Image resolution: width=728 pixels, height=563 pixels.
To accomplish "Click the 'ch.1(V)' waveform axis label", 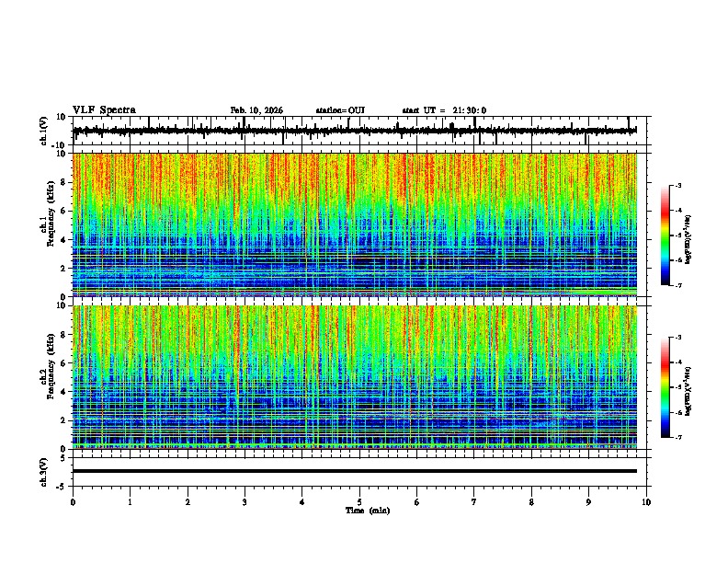I will click(44, 131).
